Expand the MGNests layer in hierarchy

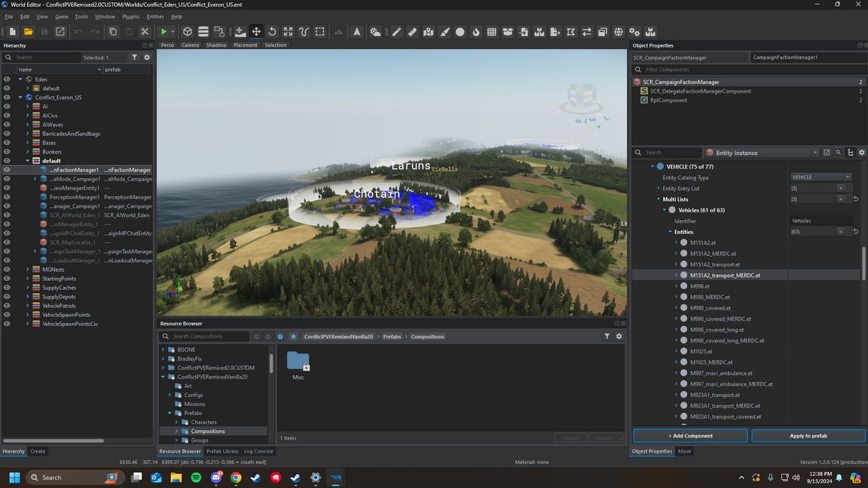(x=28, y=270)
